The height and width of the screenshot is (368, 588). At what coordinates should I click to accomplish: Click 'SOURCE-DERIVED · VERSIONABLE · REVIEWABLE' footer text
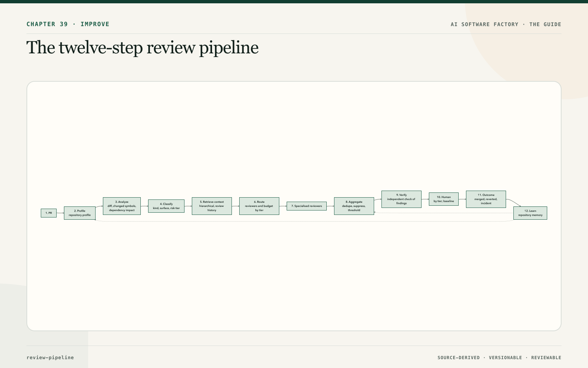(x=499, y=358)
